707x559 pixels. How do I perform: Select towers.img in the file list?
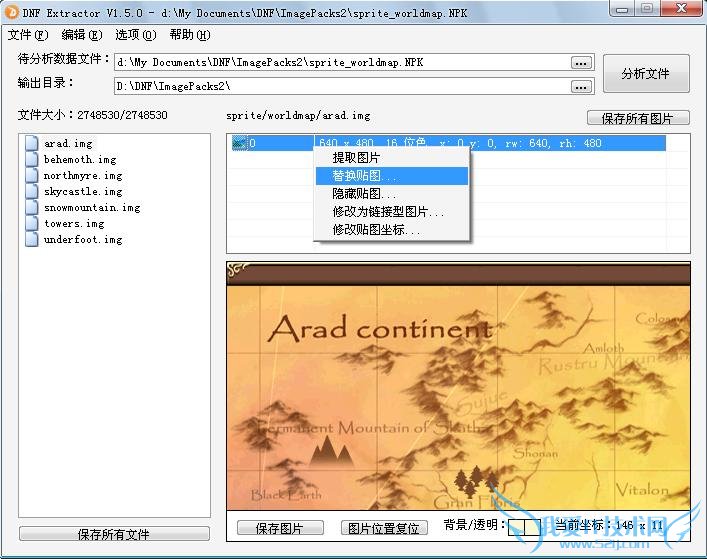tap(74, 223)
